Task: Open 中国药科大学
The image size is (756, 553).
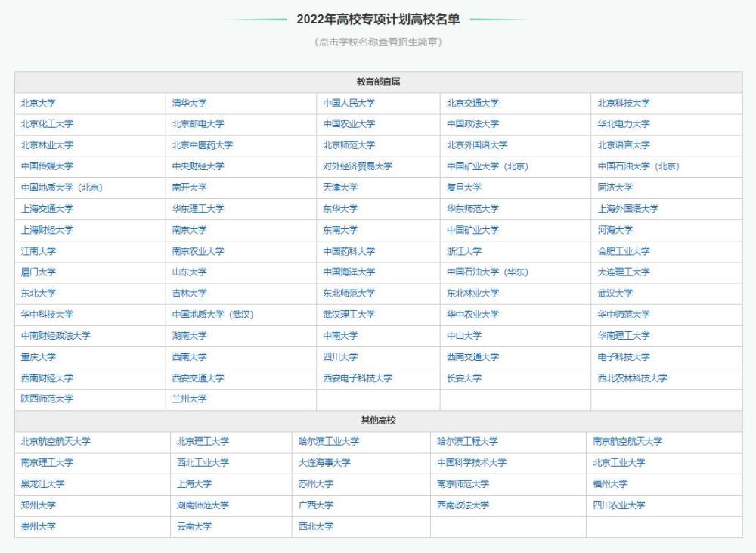Action: pyautogui.click(x=349, y=251)
